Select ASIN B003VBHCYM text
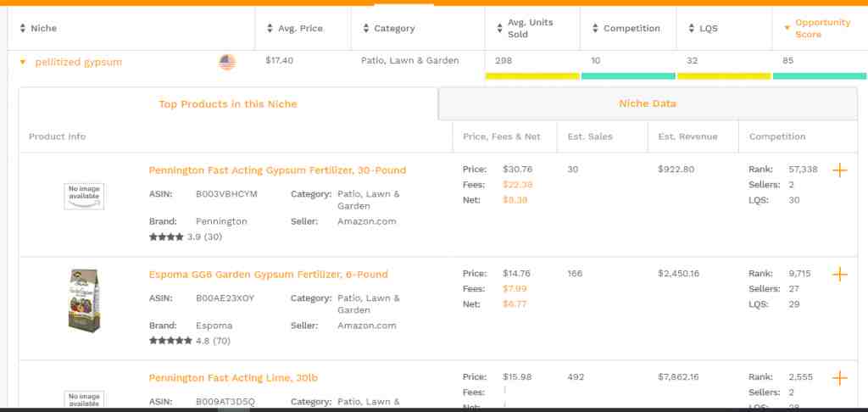This screenshot has width=868, height=412. [x=226, y=194]
